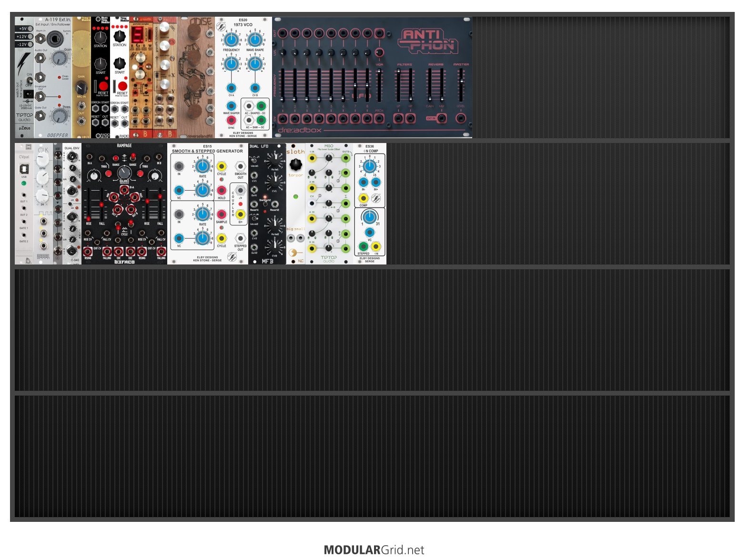
Task: Click the Antiphon HP filter slider
Action: (411, 85)
